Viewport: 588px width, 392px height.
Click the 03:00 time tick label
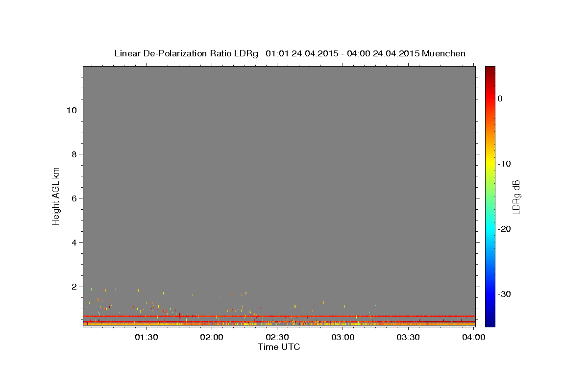click(x=343, y=337)
